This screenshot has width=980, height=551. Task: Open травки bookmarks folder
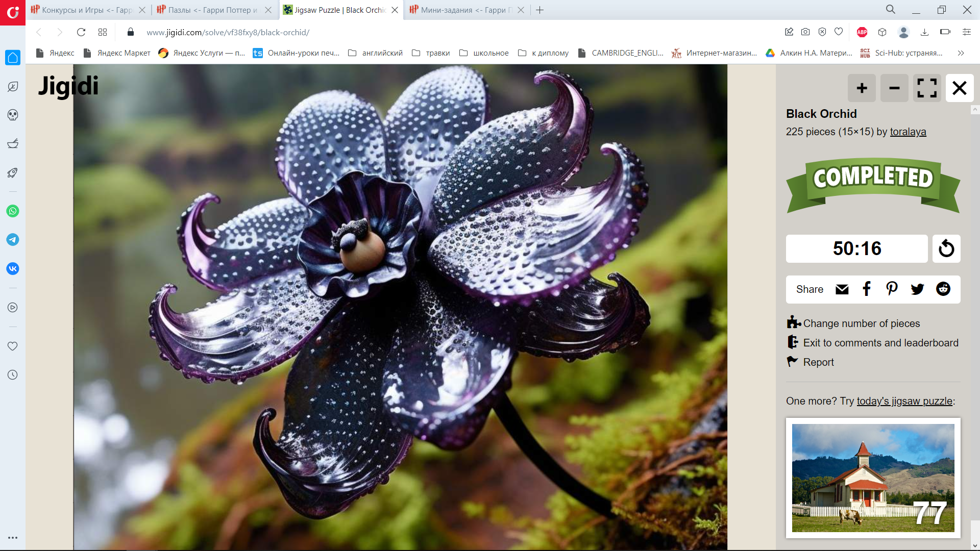pos(431,53)
